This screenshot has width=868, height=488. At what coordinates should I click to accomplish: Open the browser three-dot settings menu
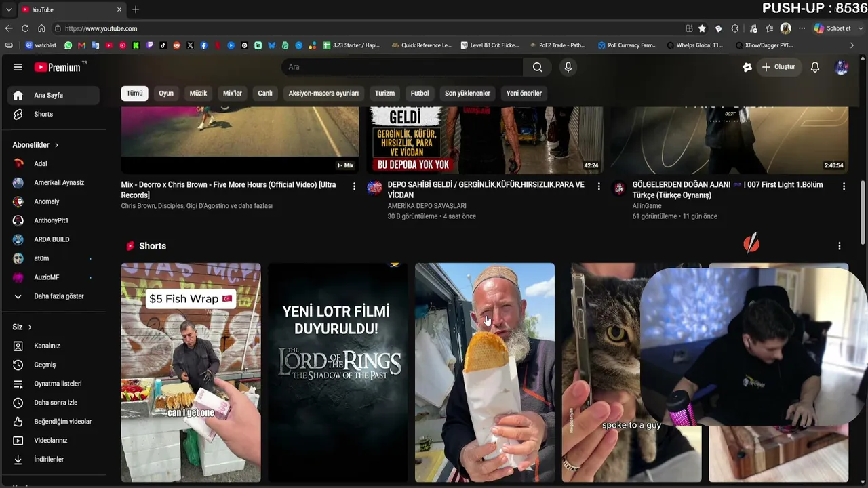click(x=802, y=28)
